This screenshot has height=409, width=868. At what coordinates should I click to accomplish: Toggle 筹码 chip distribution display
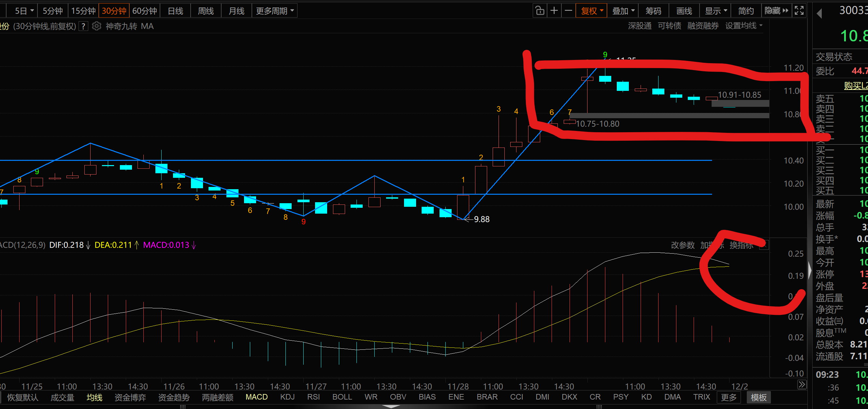tap(653, 11)
